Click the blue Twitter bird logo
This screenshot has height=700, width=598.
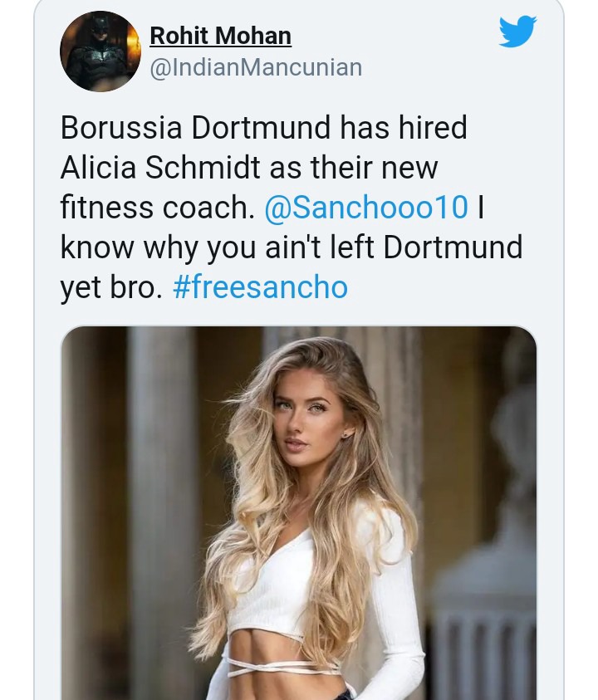(x=517, y=32)
